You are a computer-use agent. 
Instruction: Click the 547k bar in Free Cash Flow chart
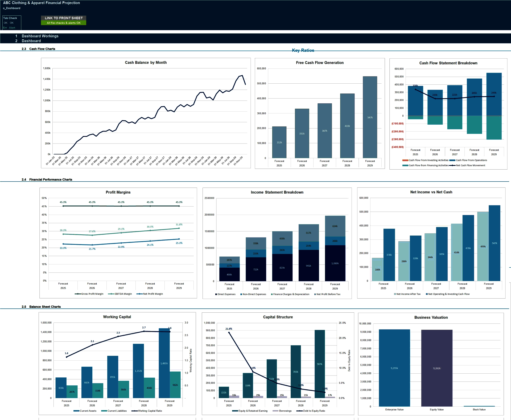[370, 117]
